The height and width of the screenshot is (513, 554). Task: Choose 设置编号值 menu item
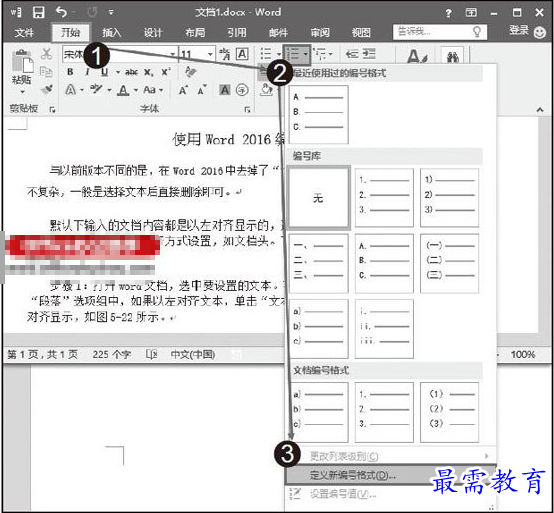391,494
